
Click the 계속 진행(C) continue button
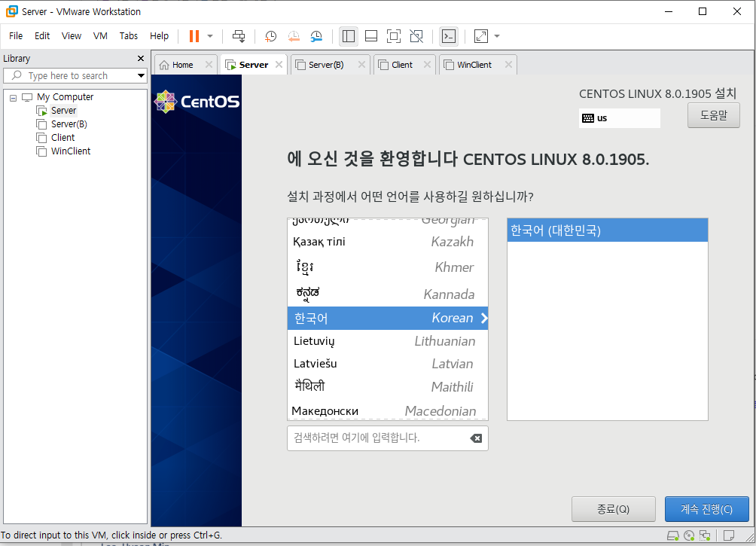tap(707, 509)
